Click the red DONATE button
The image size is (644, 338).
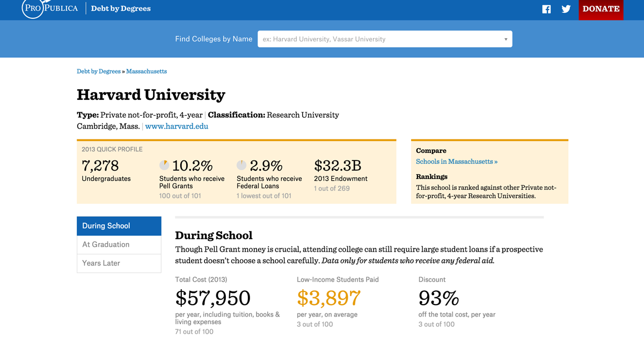click(x=601, y=9)
